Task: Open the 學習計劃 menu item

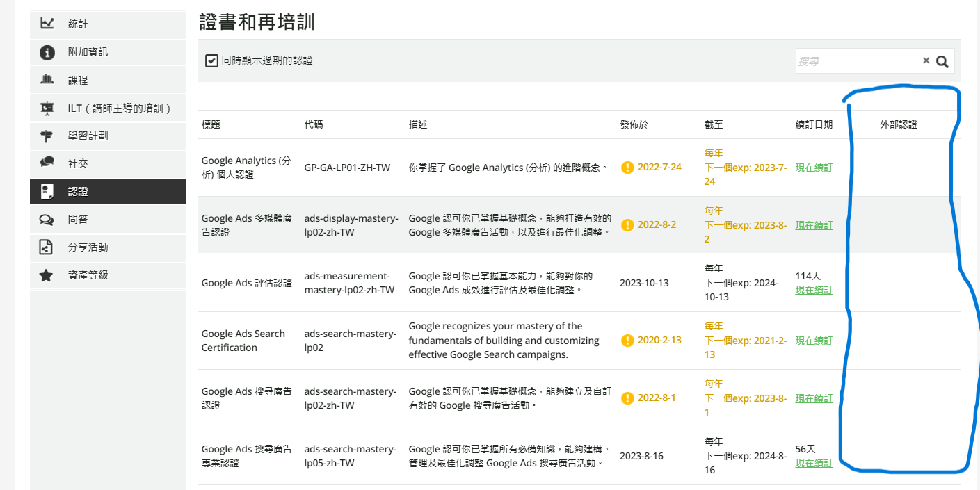Action: click(x=108, y=136)
